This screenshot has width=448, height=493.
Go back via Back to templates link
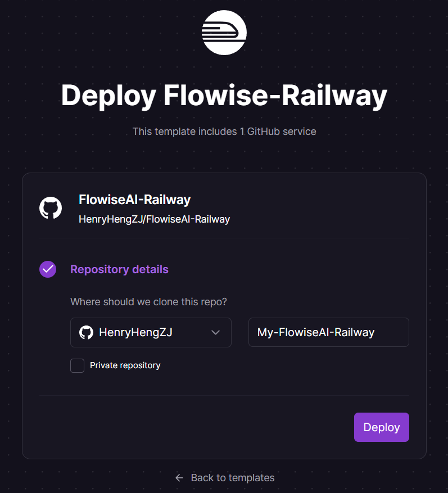pyautogui.click(x=232, y=478)
